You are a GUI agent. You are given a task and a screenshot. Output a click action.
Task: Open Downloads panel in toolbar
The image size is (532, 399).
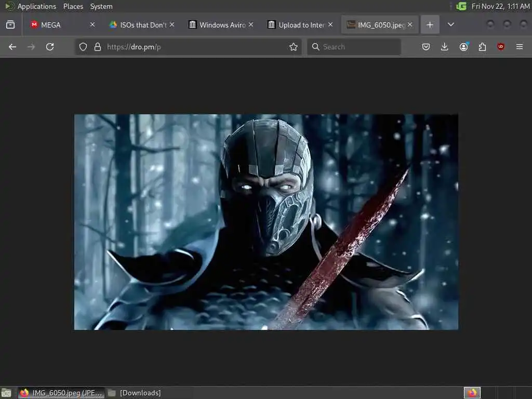[x=445, y=47]
